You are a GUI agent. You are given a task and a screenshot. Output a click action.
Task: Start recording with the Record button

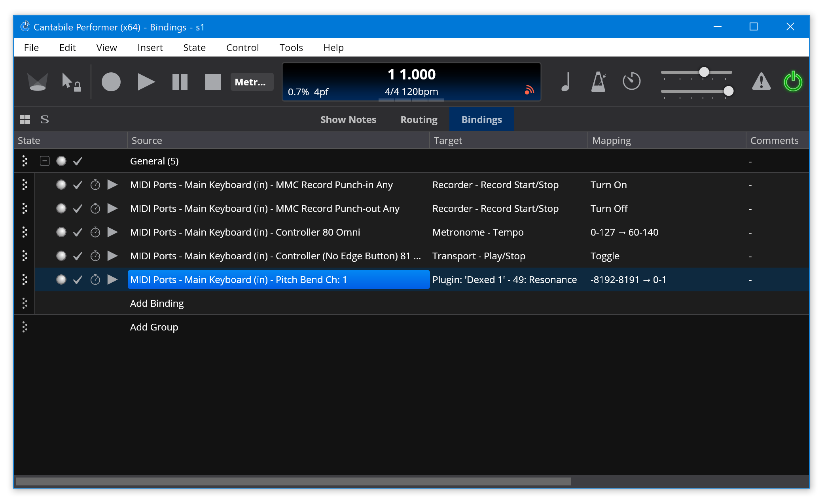click(x=111, y=82)
